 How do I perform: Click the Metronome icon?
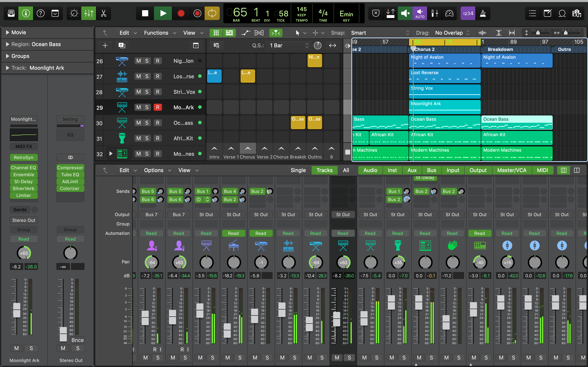(483, 13)
